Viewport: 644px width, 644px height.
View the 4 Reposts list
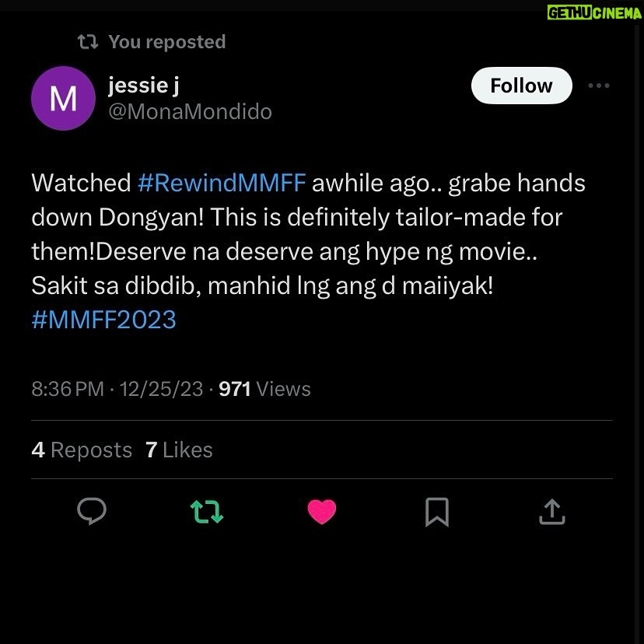click(x=82, y=450)
